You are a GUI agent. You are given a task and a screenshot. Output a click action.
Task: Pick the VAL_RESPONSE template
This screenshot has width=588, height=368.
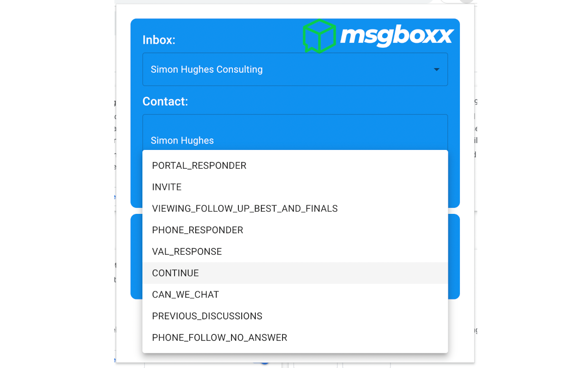(x=187, y=251)
